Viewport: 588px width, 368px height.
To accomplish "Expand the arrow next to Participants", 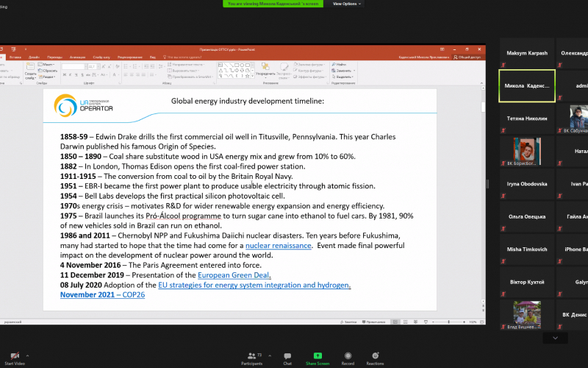I will pyautogui.click(x=270, y=355).
